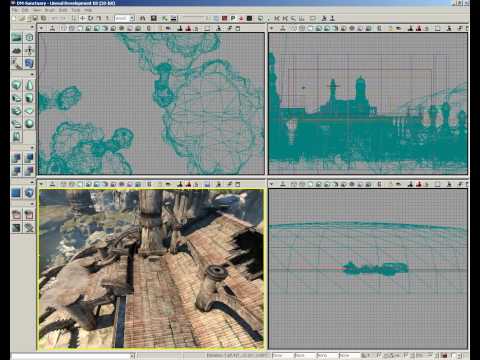Click Hide Selected actors icon

29,215
